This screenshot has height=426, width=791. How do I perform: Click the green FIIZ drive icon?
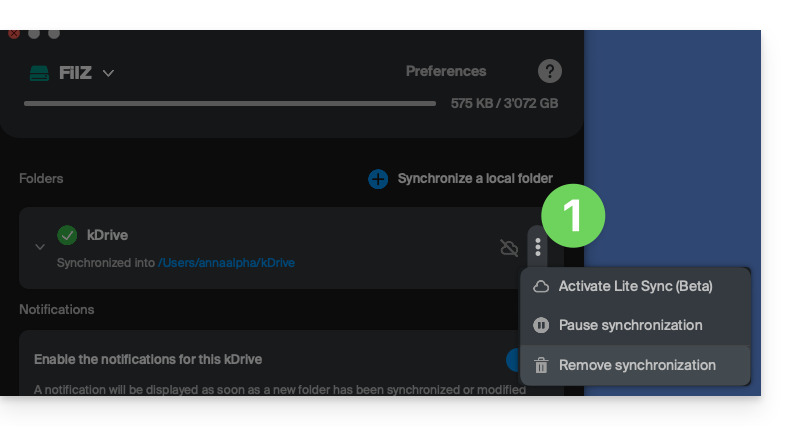(39, 73)
